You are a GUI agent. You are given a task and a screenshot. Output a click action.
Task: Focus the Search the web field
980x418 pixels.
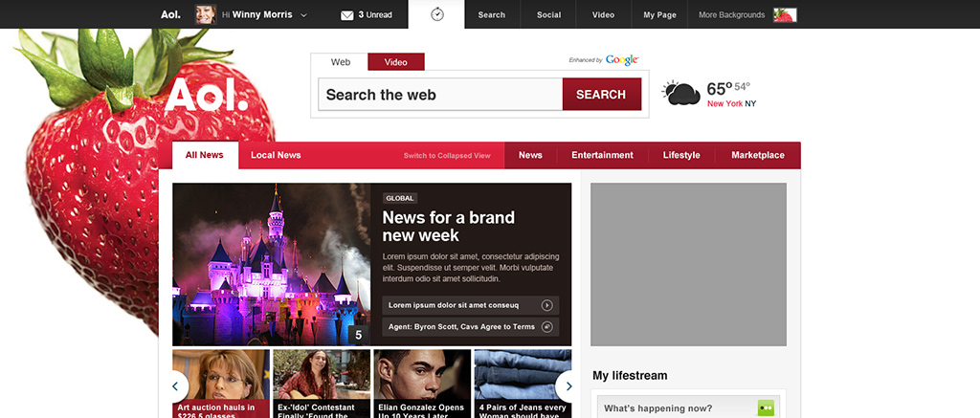coord(440,95)
